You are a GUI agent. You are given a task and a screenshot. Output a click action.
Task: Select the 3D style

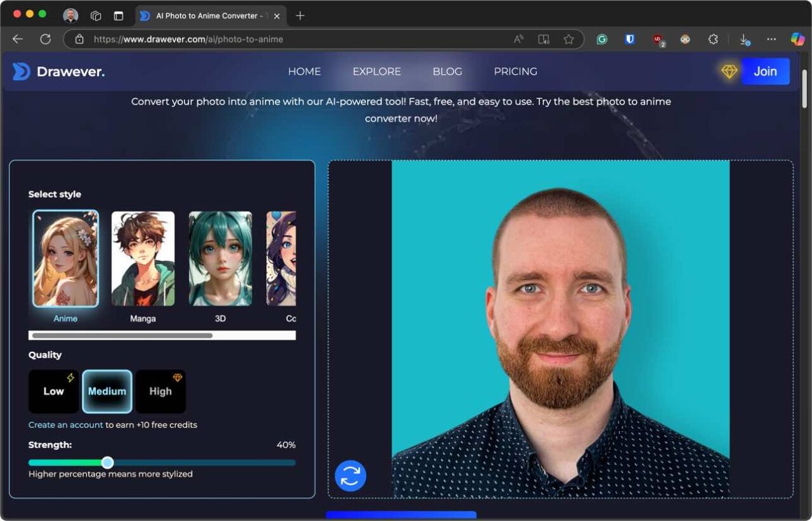pos(220,258)
